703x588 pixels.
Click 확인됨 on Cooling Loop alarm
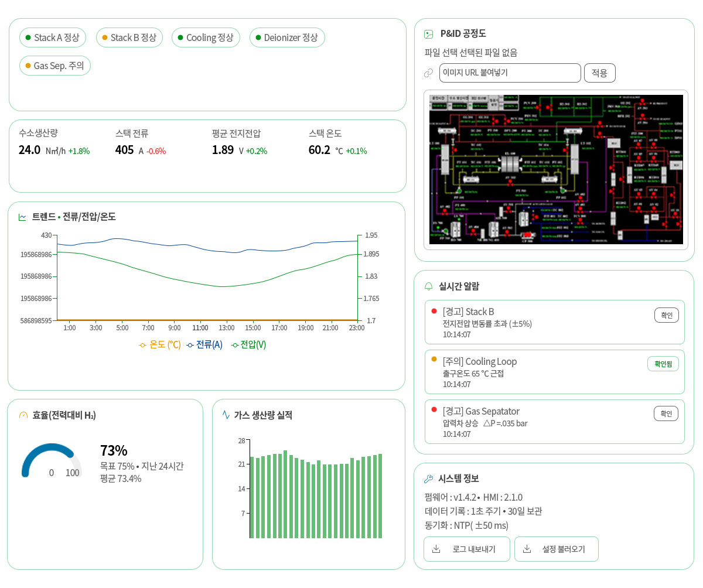click(663, 364)
